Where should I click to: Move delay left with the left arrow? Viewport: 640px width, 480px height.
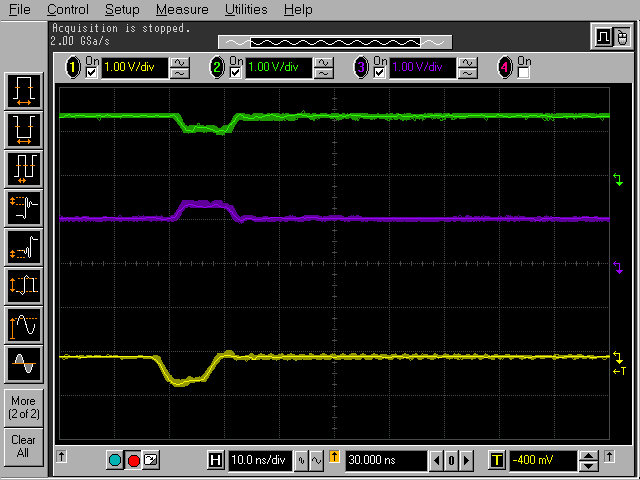coord(436,460)
